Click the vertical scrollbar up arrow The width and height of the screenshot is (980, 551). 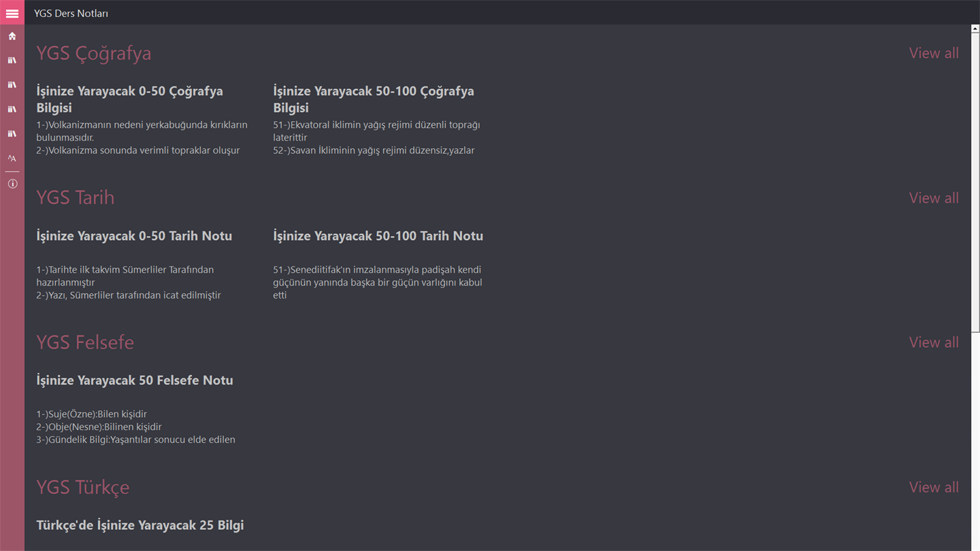[975, 29]
